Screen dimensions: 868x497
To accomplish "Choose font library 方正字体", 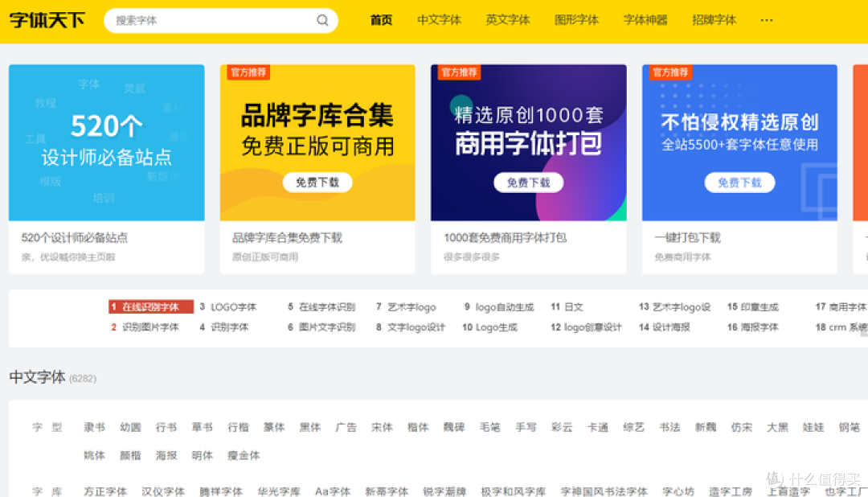I will pos(105,491).
